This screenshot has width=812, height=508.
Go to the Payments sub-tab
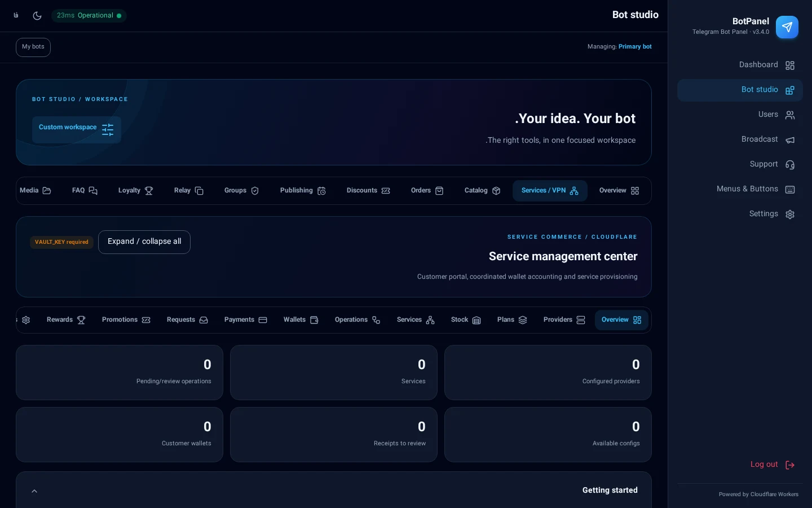tap(245, 320)
